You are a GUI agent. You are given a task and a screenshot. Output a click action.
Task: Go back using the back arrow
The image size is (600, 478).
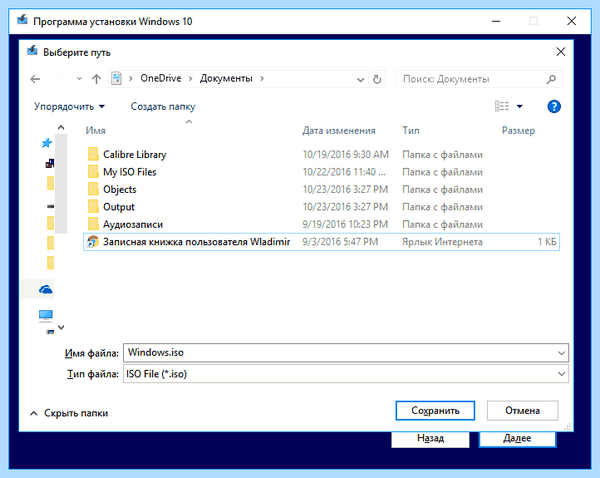tap(35, 79)
